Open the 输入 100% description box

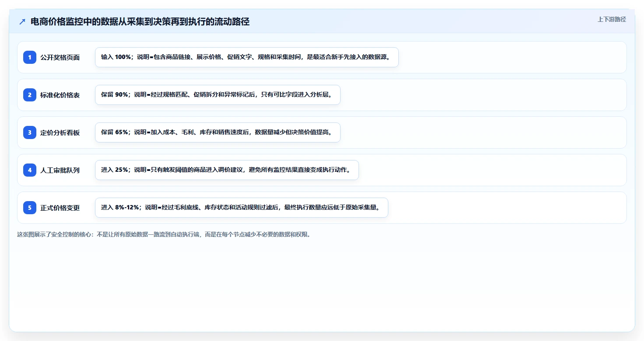[x=247, y=57]
